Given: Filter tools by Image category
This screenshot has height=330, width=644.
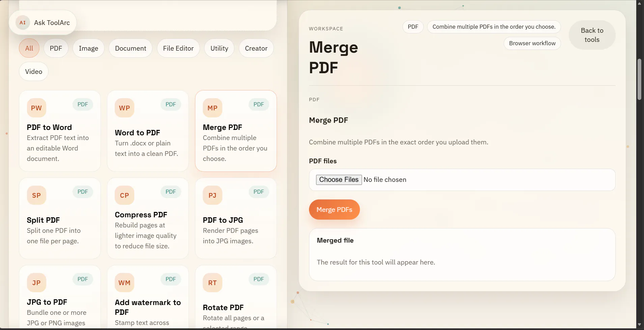Looking at the screenshot, I should point(88,48).
